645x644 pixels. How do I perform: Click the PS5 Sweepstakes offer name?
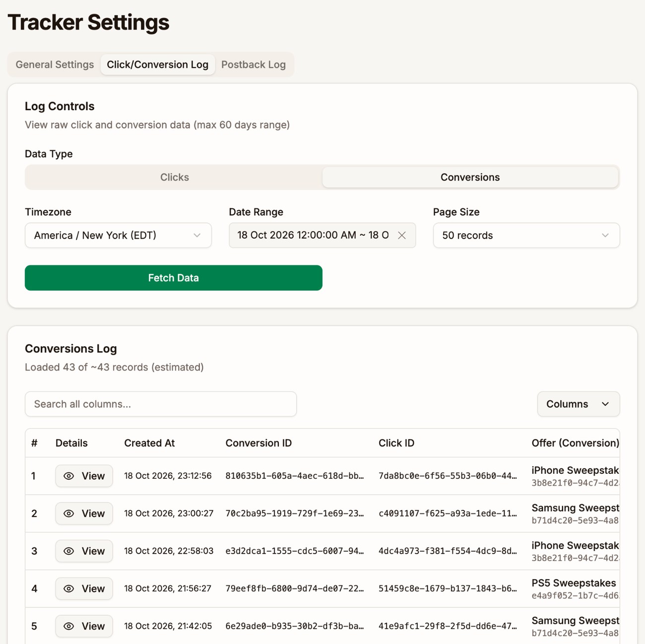(574, 583)
